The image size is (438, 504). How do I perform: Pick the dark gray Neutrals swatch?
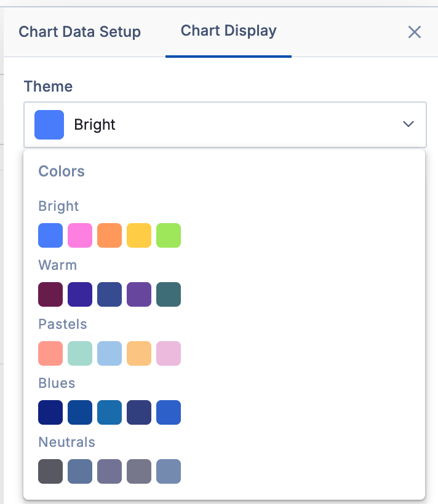(x=50, y=471)
